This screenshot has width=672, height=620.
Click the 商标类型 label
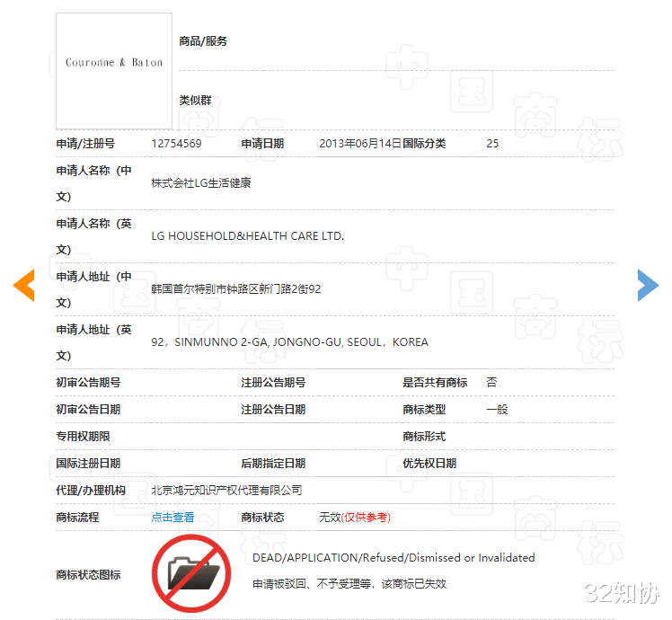point(424,409)
